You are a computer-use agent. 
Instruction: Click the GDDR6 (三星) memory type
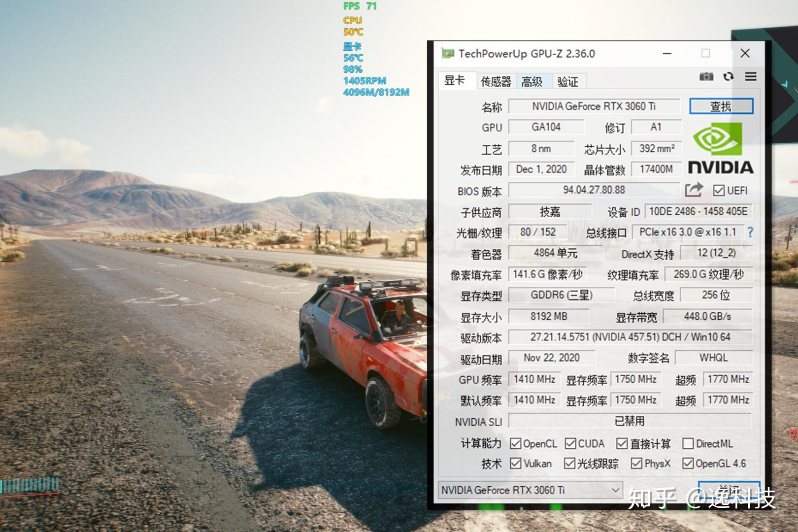pyautogui.click(x=562, y=295)
